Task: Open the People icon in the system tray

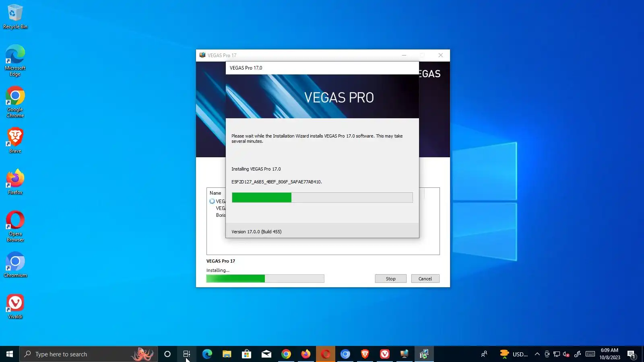Action: (x=484, y=354)
